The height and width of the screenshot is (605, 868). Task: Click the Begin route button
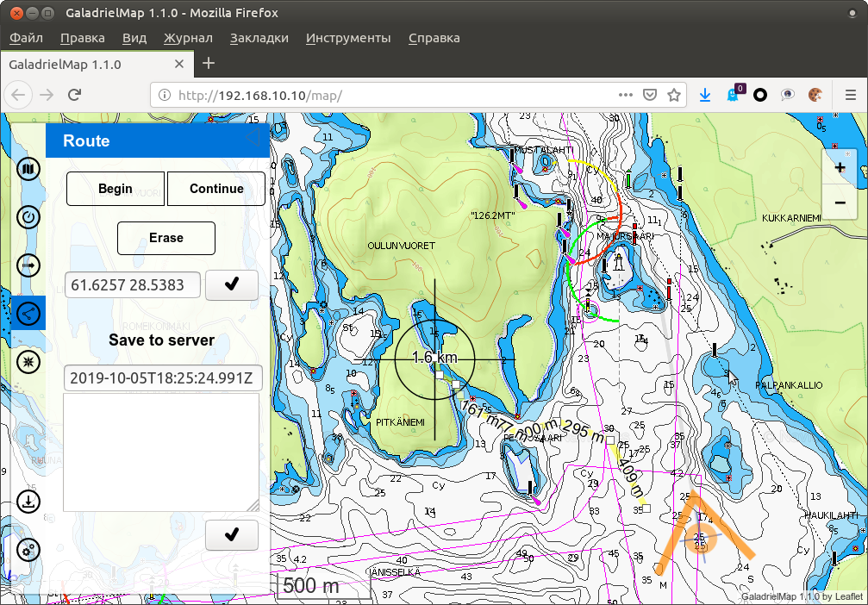pos(116,189)
